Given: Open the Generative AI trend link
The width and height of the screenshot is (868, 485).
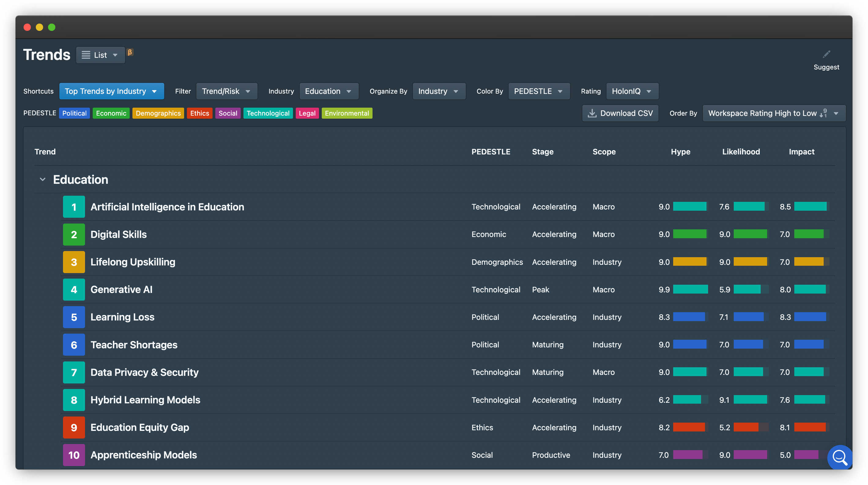Looking at the screenshot, I should point(121,289).
